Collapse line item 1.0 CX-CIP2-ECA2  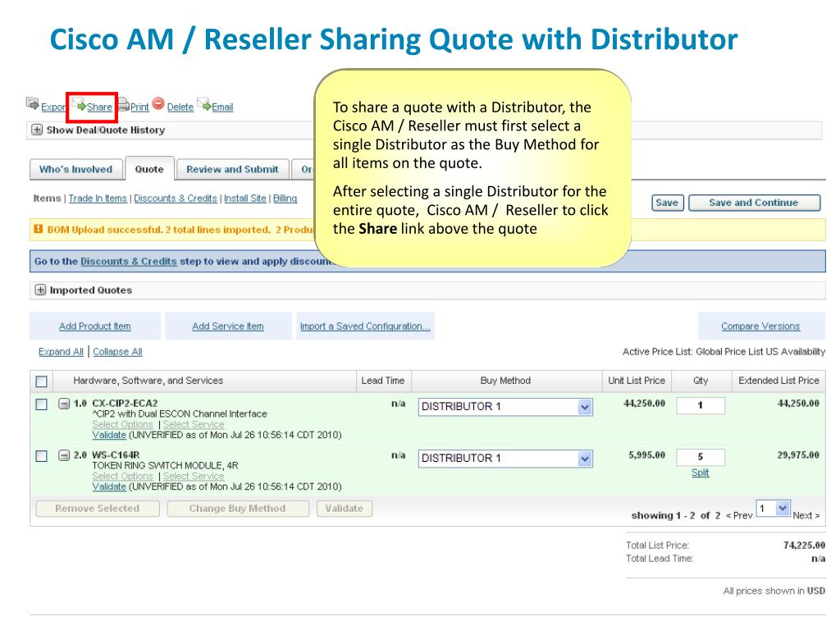64,404
